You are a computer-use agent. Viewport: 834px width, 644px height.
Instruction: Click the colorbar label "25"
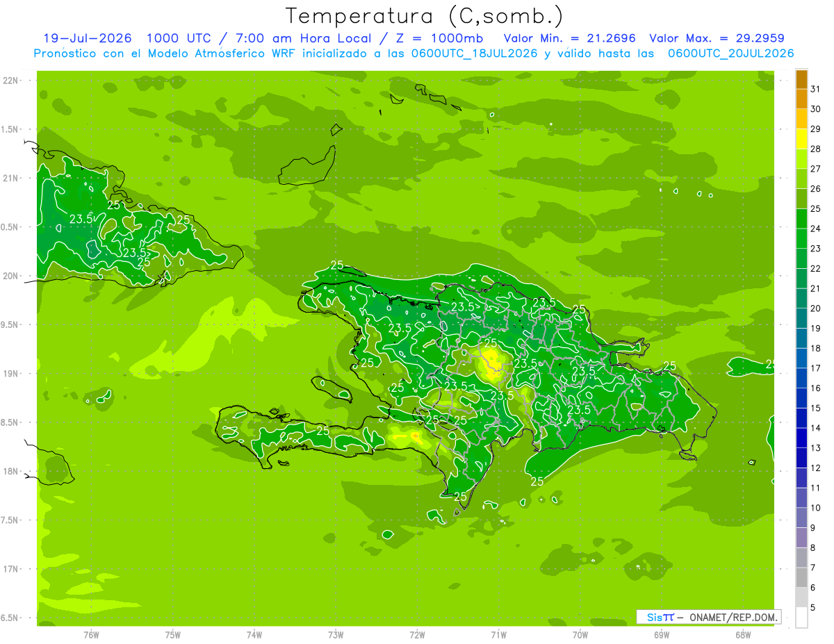pyautogui.click(x=816, y=208)
